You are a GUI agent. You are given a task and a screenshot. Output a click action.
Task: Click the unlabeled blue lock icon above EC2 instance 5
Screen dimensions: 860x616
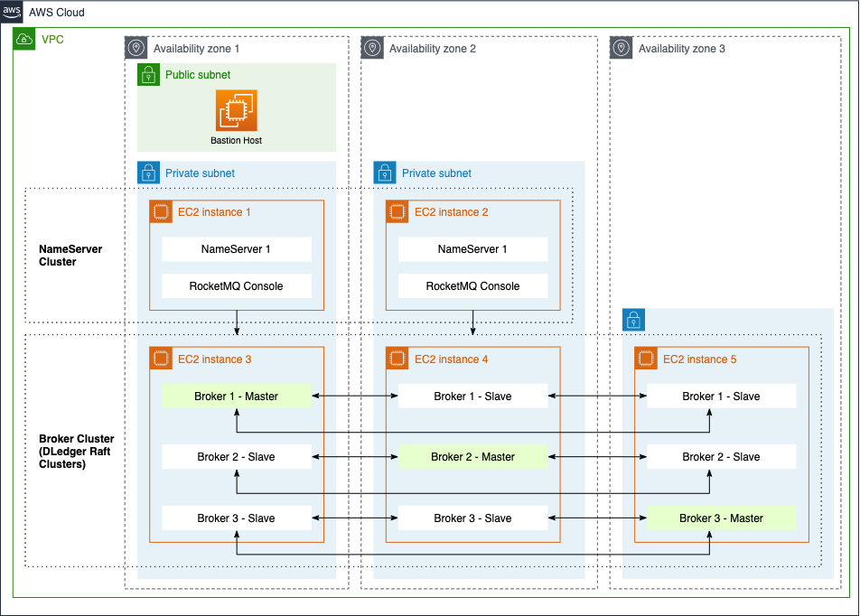tap(634, 320)
